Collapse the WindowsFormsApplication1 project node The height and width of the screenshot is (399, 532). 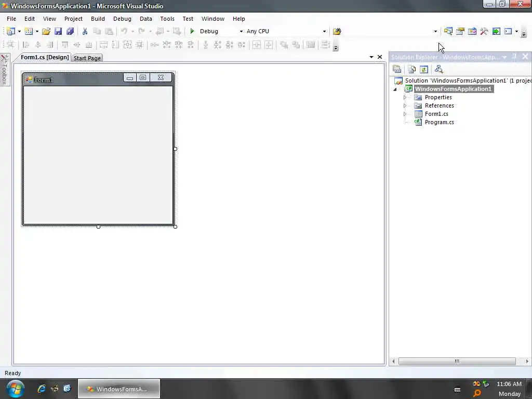395,89
